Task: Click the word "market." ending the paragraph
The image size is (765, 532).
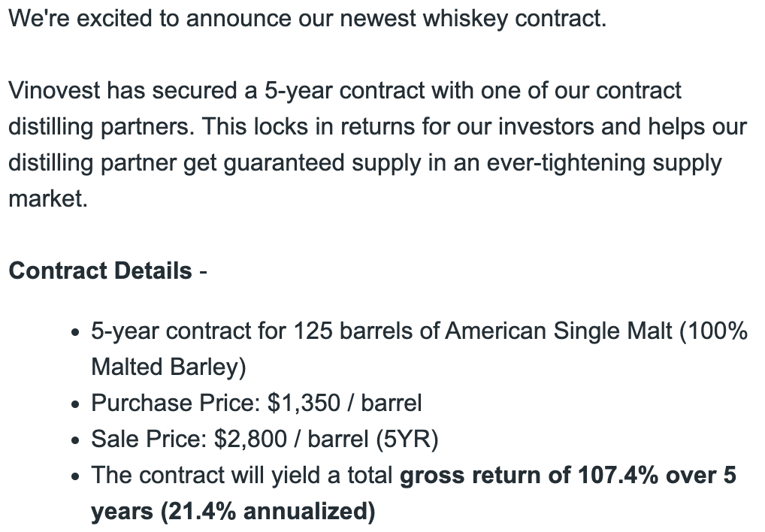Action: pyautogui.click(x=48, y=199)
